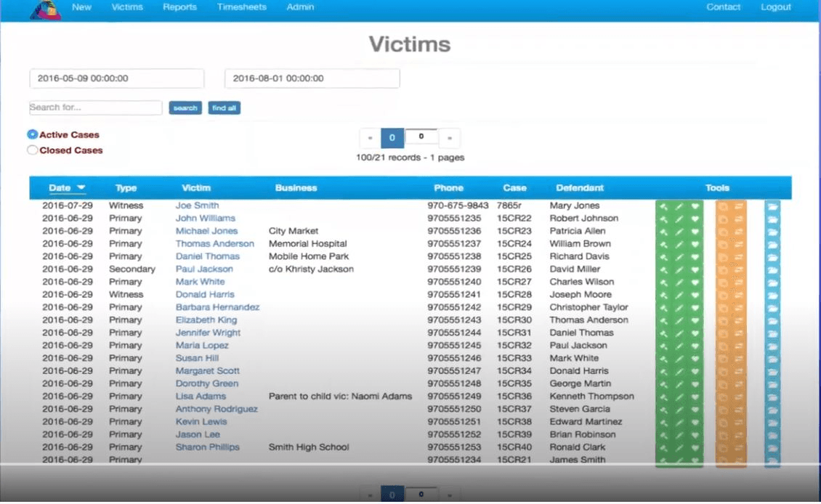The height and width of the screenshot is (504, 821).
Task: Sort by the Defendant column header
Action: click(580, 188)
